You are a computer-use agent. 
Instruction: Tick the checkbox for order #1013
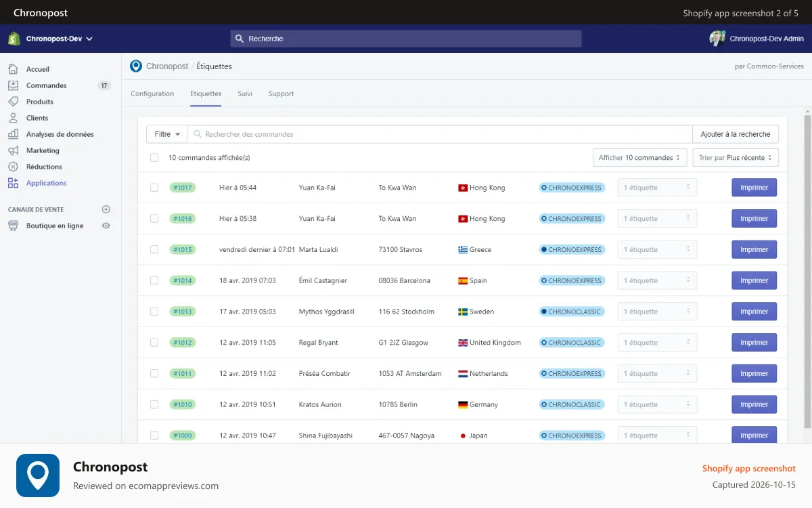(154, 312)
